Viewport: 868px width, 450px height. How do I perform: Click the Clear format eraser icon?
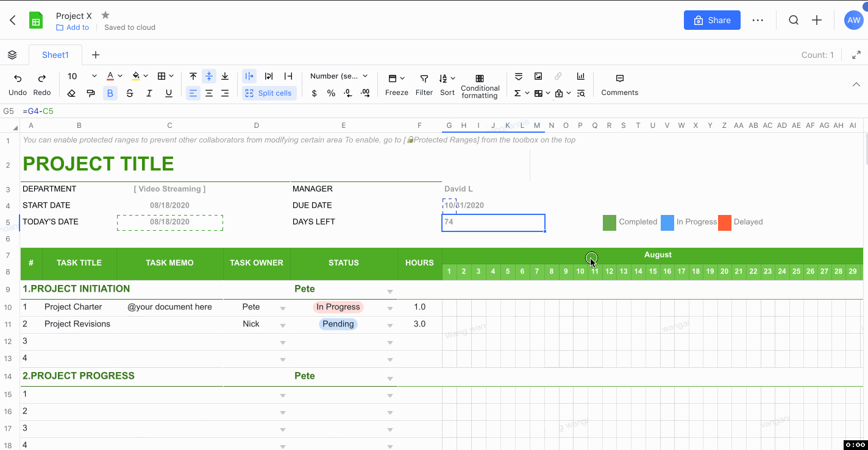pyautogui.click(x=71, y=93)
